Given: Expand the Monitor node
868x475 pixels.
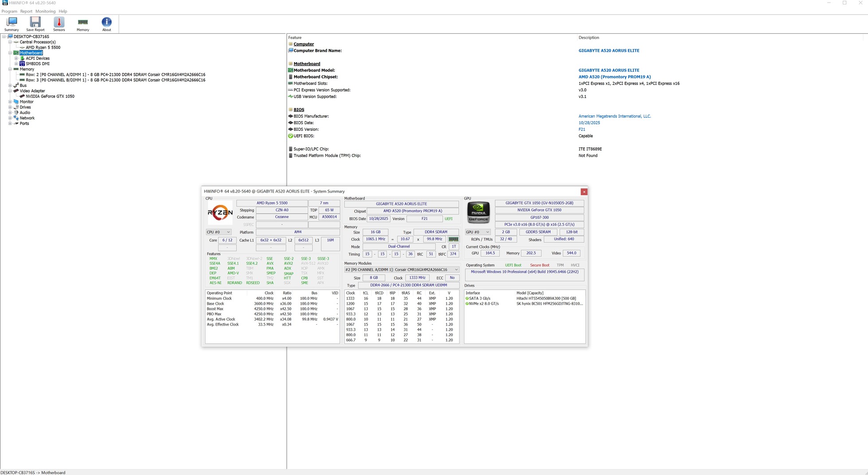Looking at the screenshot, I should (10, 102).
